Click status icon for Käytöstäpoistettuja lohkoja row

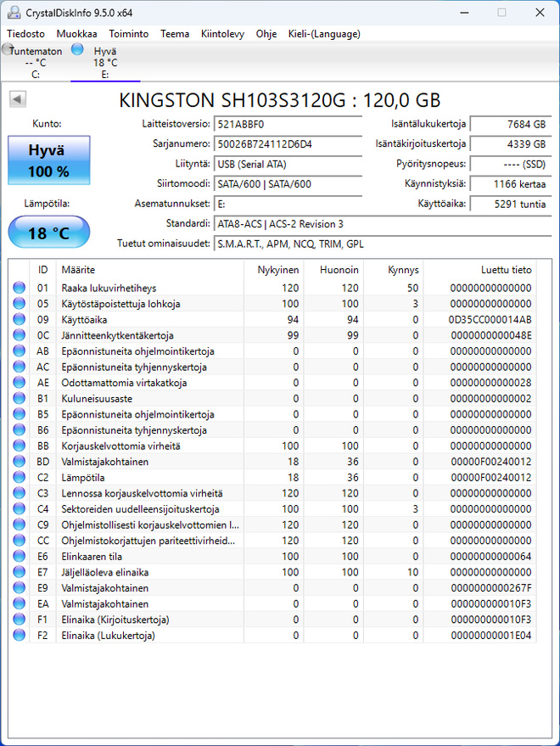pyautogui.click(x=19, y=303)
